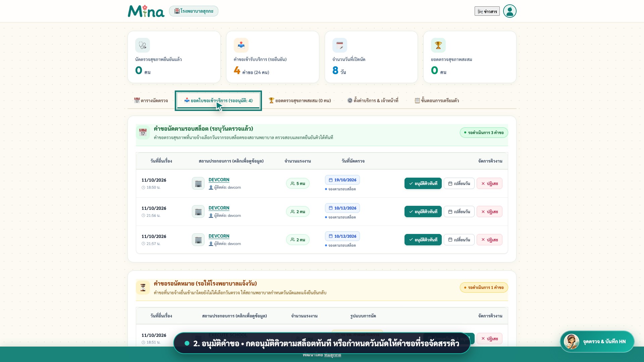The height and width of the screenshot is (362, 644).
Task: Click the รอดำเนินการ 3 คำขอ status badge
Action: click(484, 133)
